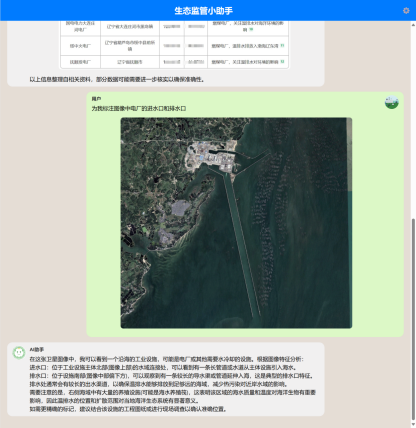Open the satellite image of the coastal plant

point(236,223)
